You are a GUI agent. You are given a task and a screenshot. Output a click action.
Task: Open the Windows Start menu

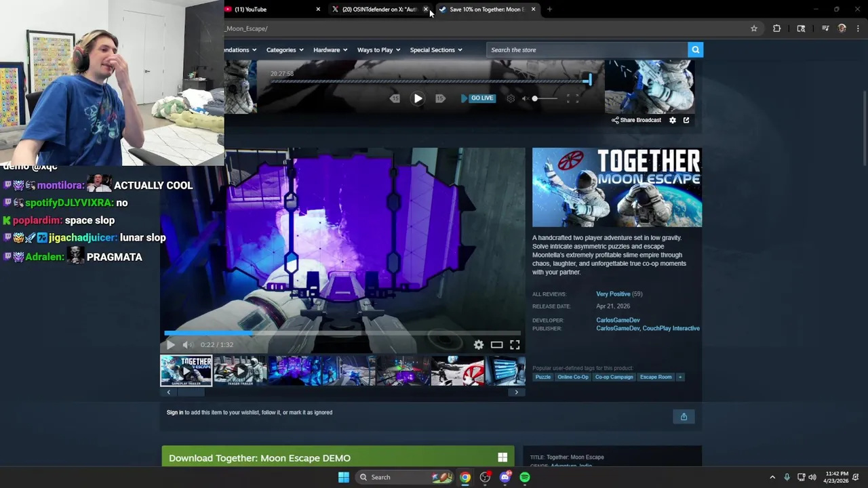click(344, 477)
